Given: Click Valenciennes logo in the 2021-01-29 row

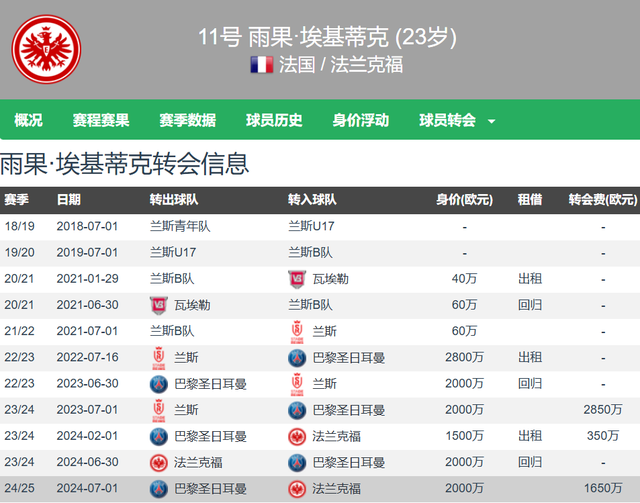Looking at the screenshot, I should 297,279.
